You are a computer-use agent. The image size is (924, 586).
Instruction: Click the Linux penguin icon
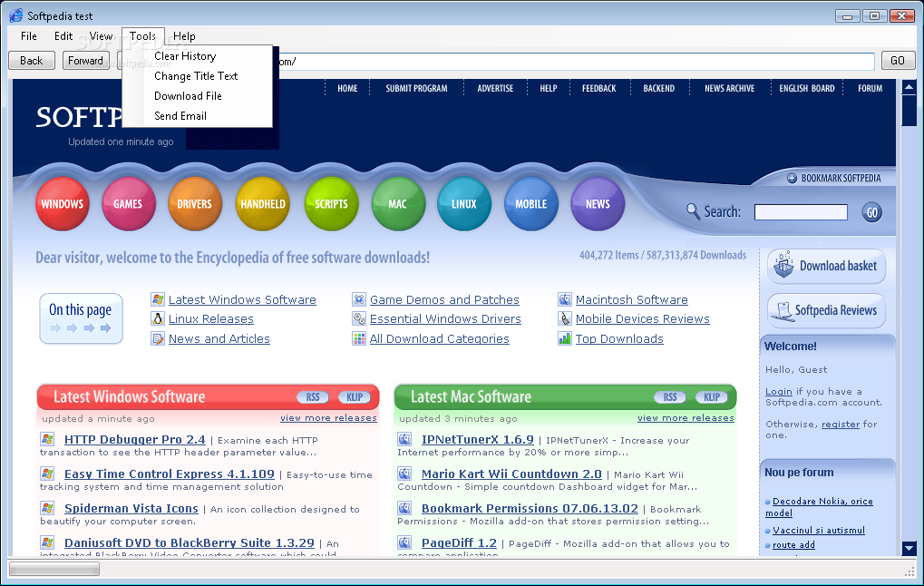[x=158, y=319]
